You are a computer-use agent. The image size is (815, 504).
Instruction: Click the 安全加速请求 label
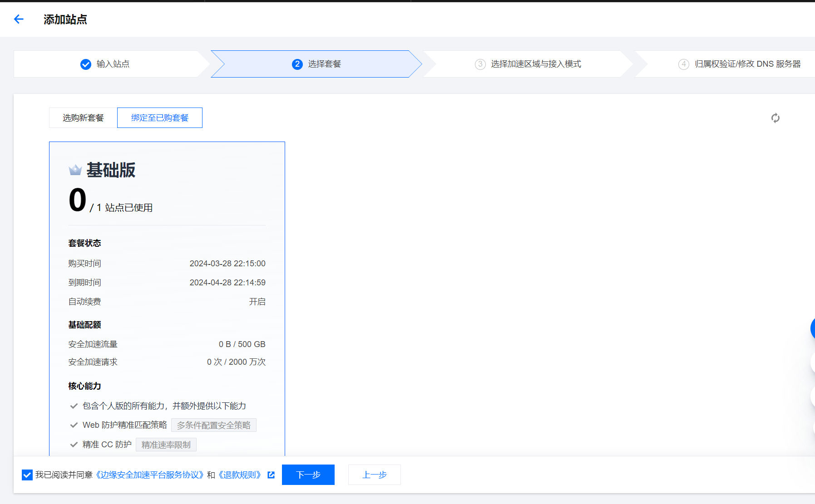click(x=93, y=362)
